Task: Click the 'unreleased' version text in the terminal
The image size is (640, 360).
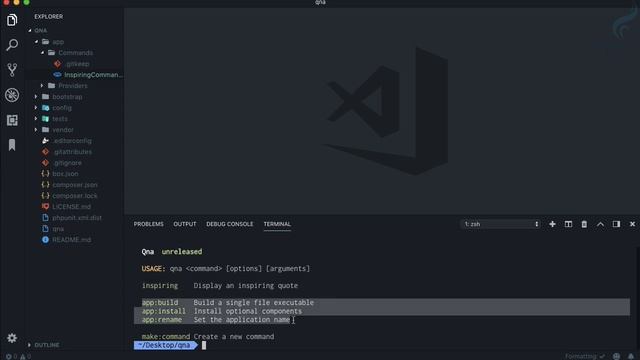Action: pyautogui.click(x=182, y=251)
